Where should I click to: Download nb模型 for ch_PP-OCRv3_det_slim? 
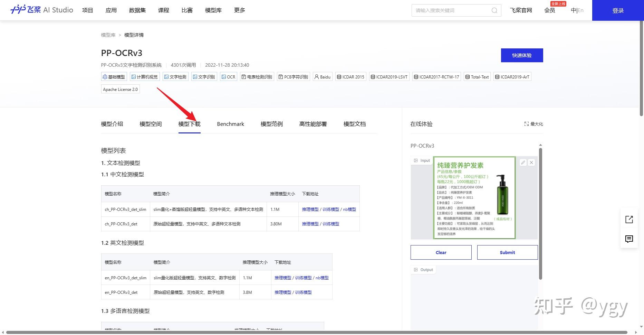349,209
